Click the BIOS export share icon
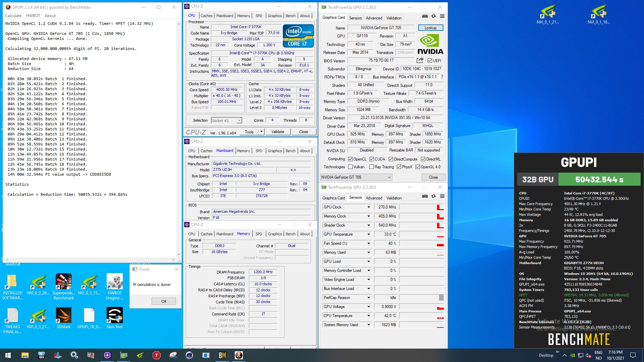 tap(420, 60)
